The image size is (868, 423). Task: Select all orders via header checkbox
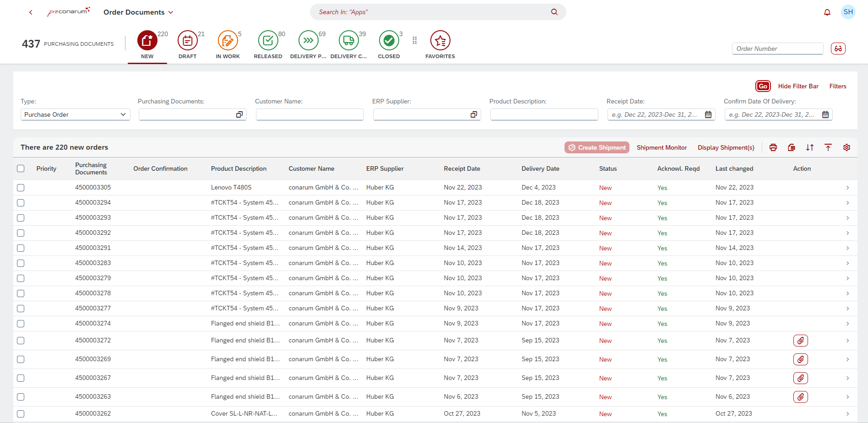tap(21, 168)
